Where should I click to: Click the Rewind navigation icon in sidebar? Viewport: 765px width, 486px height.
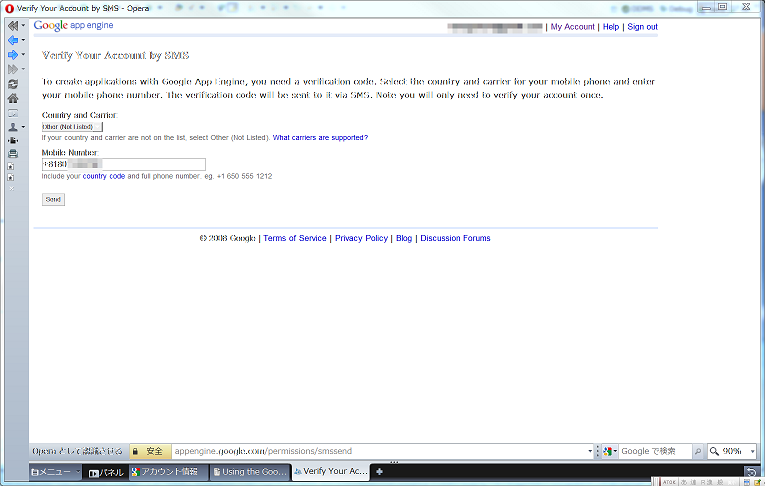[13, 25]
